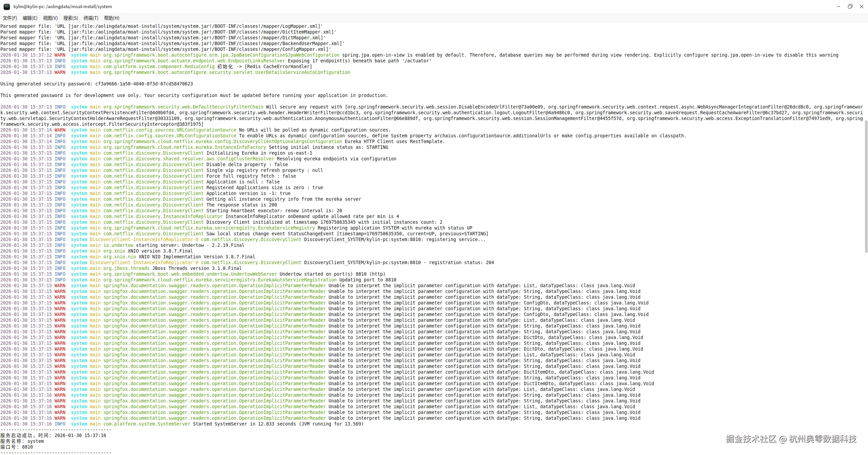Open the 视图(V) menu
Viewport: 868px width, 455px height.
[x=50, y=18]
